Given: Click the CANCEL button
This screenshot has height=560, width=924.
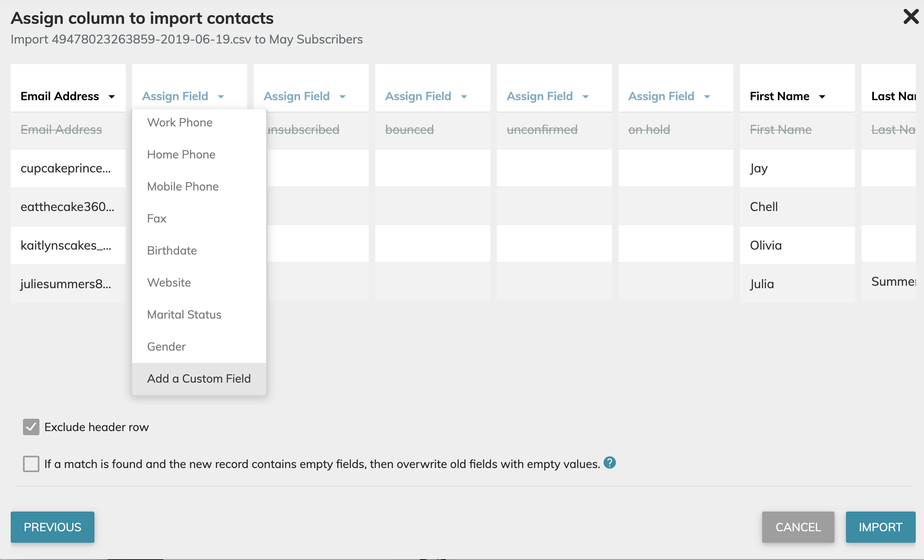Looking at the screenshot, I should [798, 527].
